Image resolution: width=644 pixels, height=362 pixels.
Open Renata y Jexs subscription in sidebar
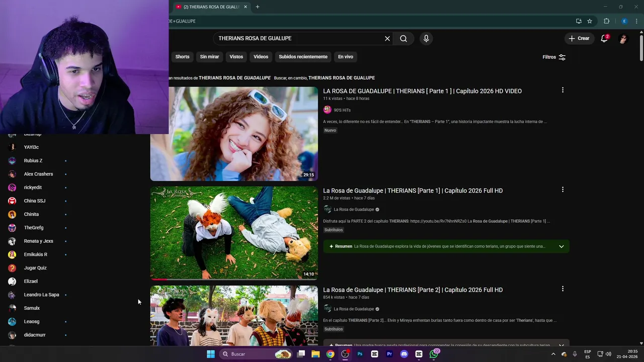coord(38,241)
